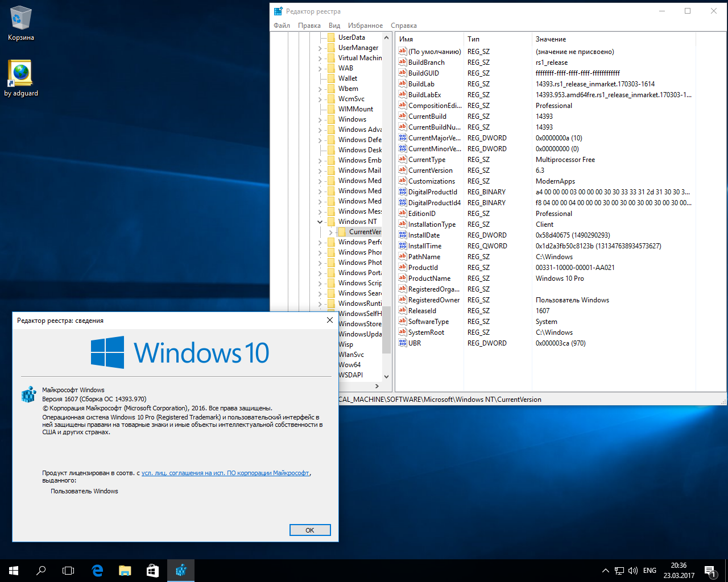Open the Windows Start menu
The image size is (728, 582).
point(14,571)
